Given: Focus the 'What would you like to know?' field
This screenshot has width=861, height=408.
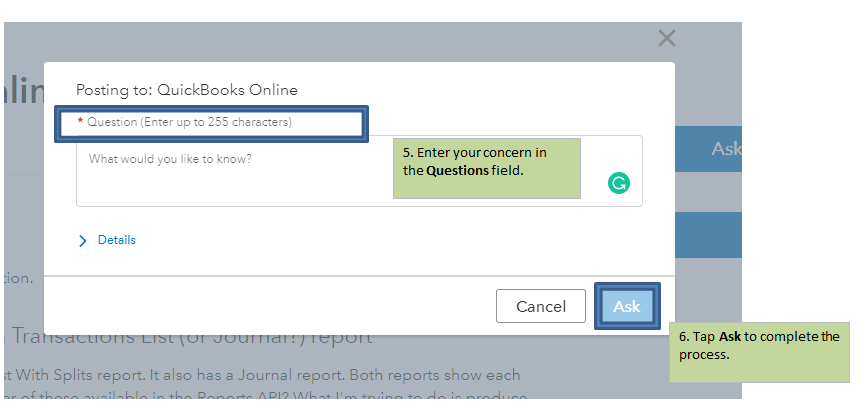Looking at the screenshot, I should [230, 170].
